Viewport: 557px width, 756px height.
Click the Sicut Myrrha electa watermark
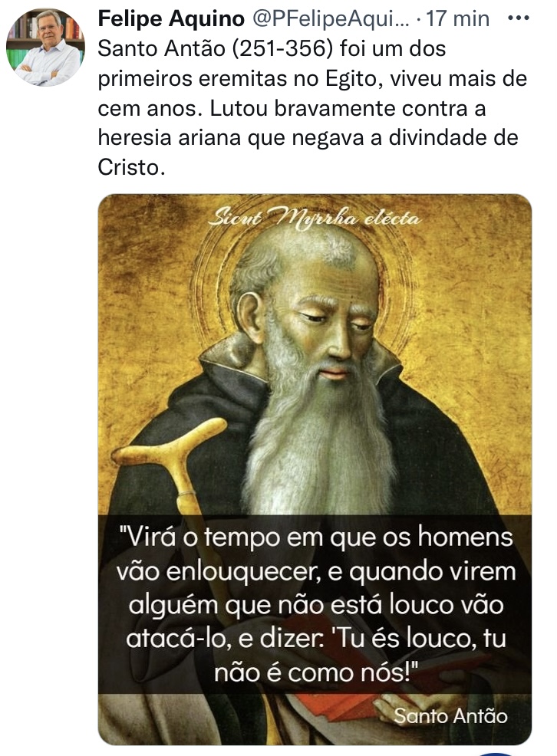click(315, 219)
